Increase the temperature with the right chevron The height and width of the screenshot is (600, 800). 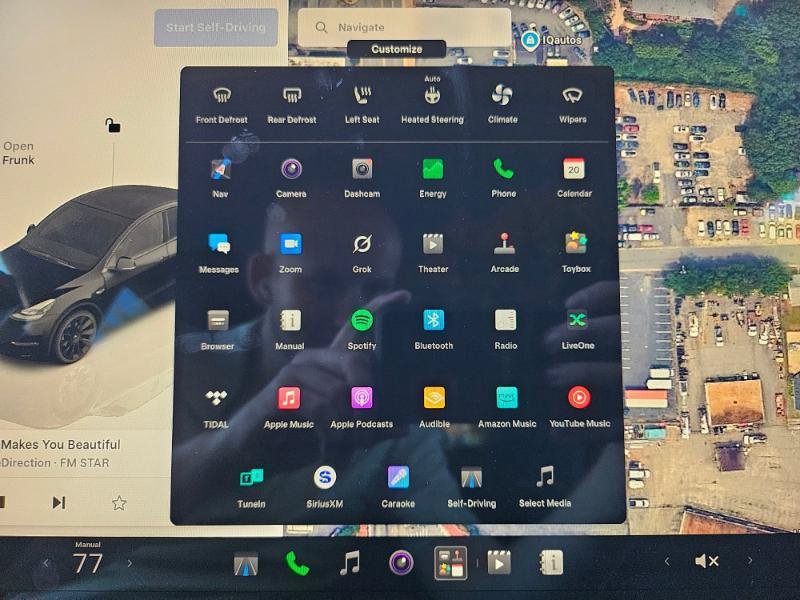coord(130,563)
